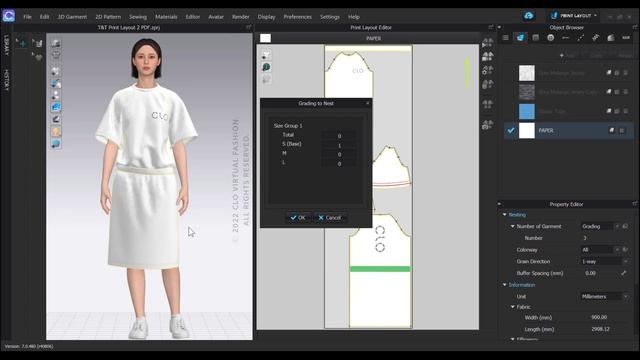
Task: Click round teal icon in Print Layout toolbar
Action: click(x=266, y=67)
